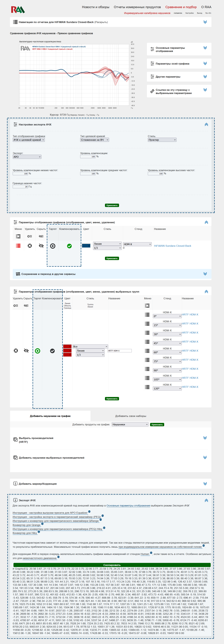Click hide-all icon in groups table header
224x644 pixels.
[x=26, y=305]
